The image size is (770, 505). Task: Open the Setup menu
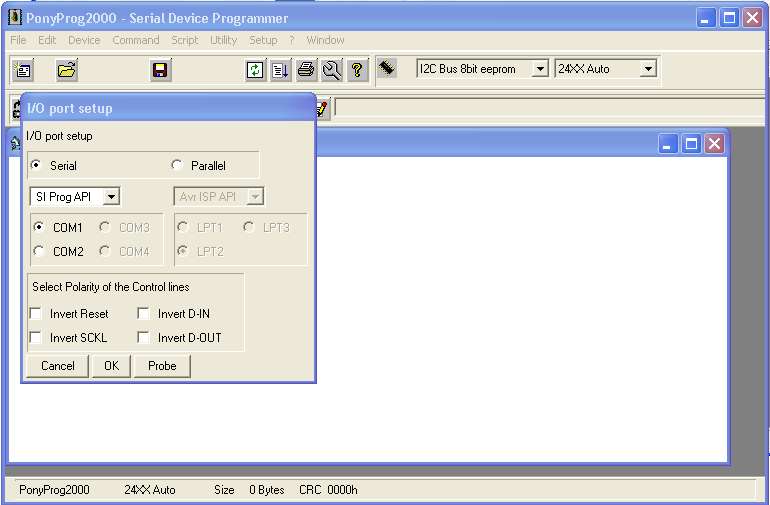tap(263, 40)
